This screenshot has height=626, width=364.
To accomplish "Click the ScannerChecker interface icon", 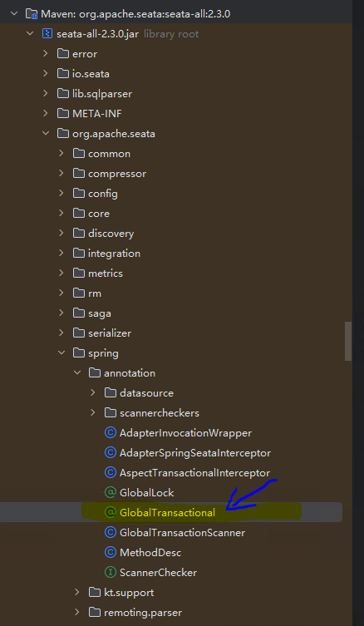I will pyautogui.click(x=111, y=573).
